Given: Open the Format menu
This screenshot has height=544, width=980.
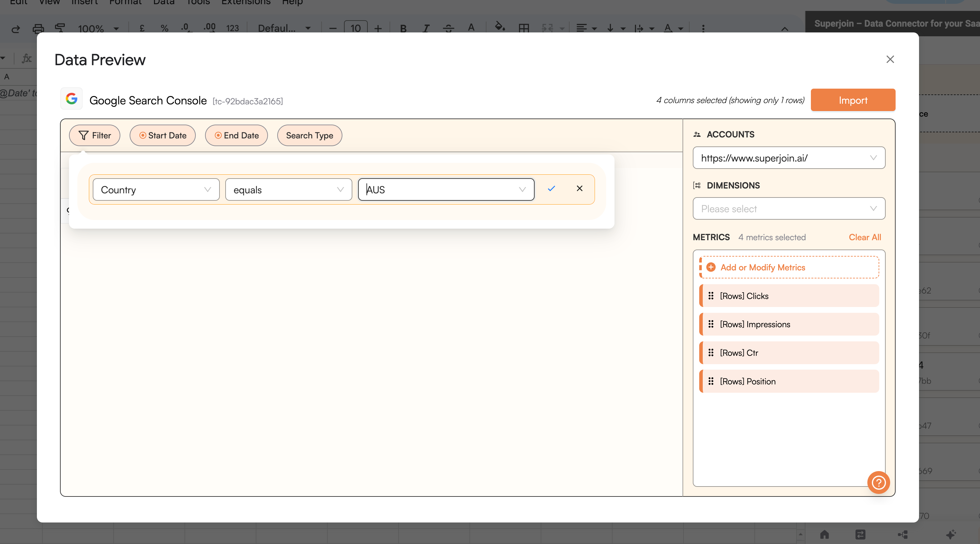Looking at the screenshot, I should pyautogui.click(x=125, y=3).
